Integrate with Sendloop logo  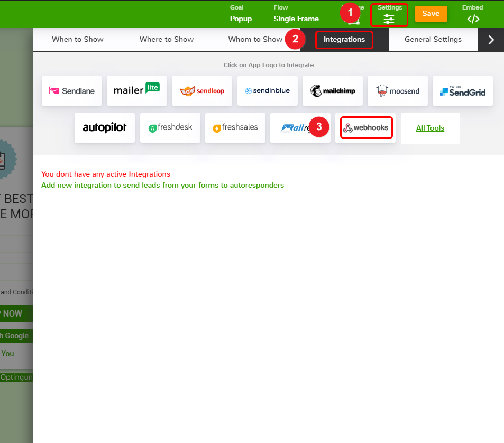click(x=202, y=91)
